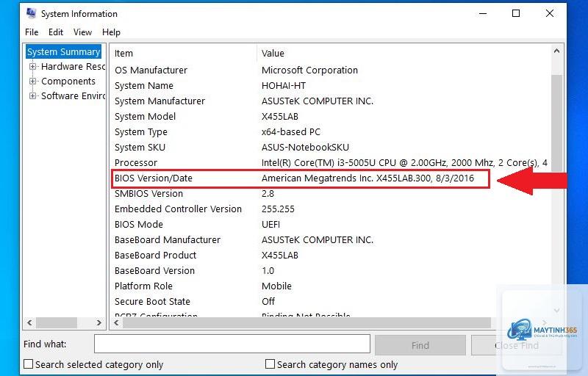Select the System Name row
This screenshot has height=376, width=588.
click(331, 85)
